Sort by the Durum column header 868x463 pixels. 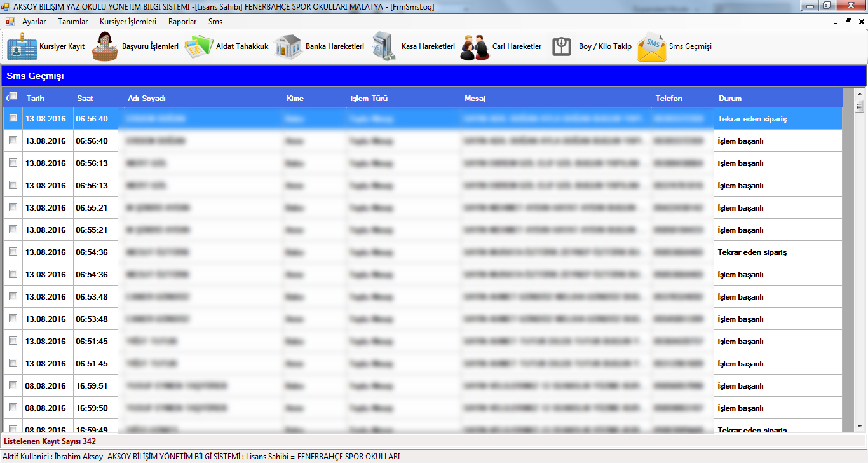(730, 99)
